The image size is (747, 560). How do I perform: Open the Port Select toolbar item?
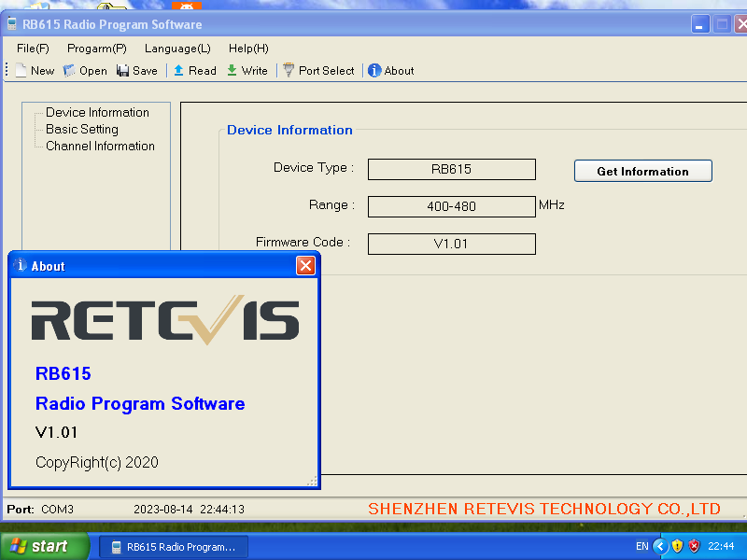click(x=318, y=71)
